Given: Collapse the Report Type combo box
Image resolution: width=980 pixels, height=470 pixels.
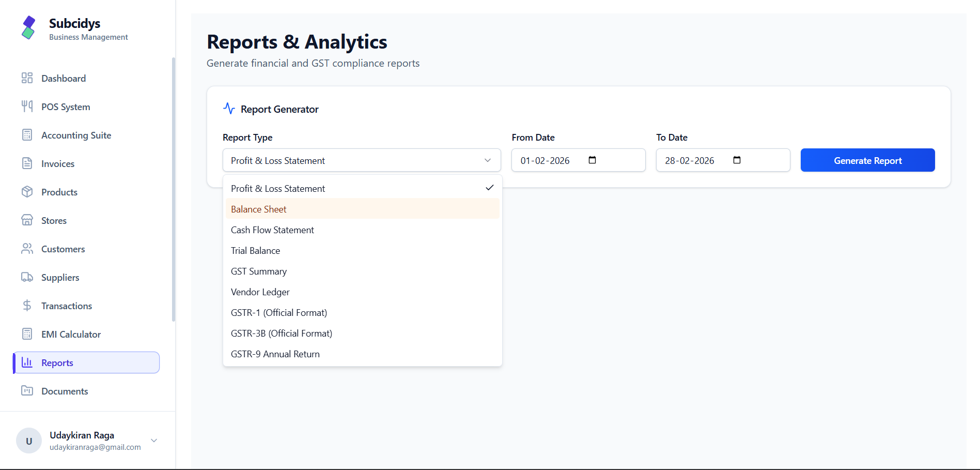Looking at the screenshot, I should coord(362,160).
